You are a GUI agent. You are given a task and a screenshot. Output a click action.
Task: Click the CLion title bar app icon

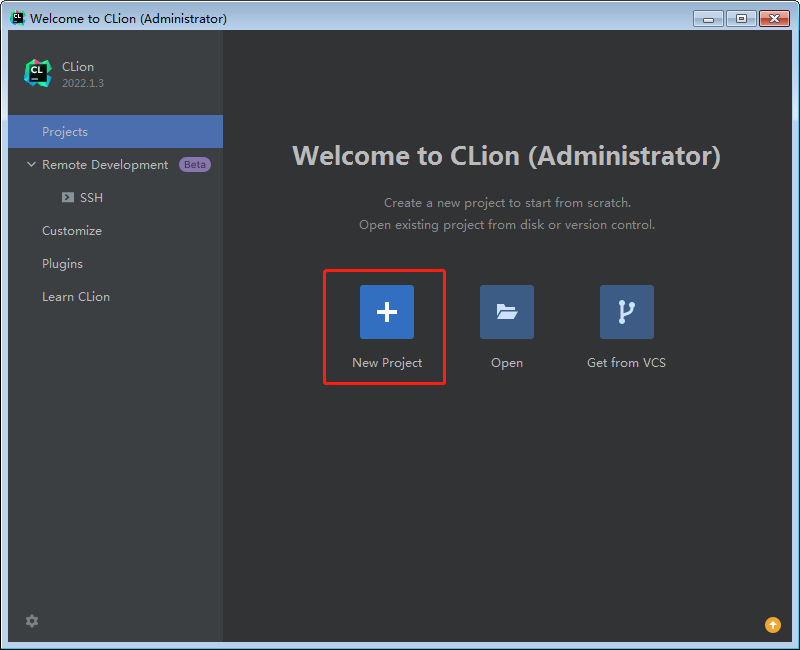coord(17,18)
